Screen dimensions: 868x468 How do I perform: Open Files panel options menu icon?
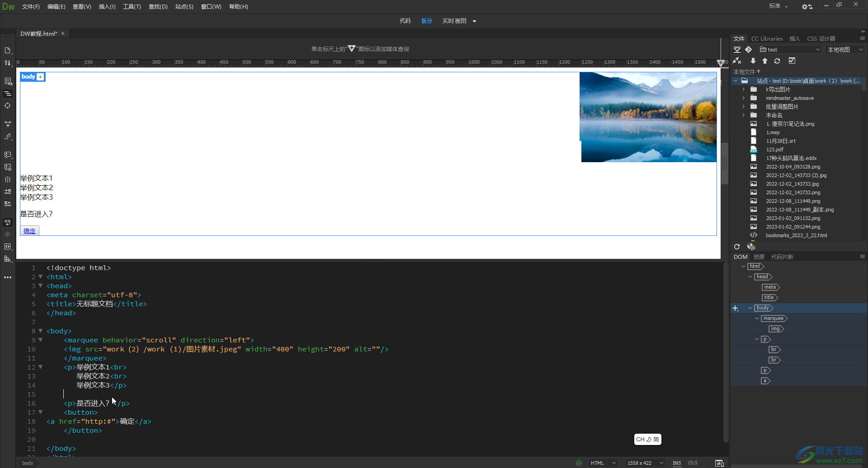click(863, 38)
